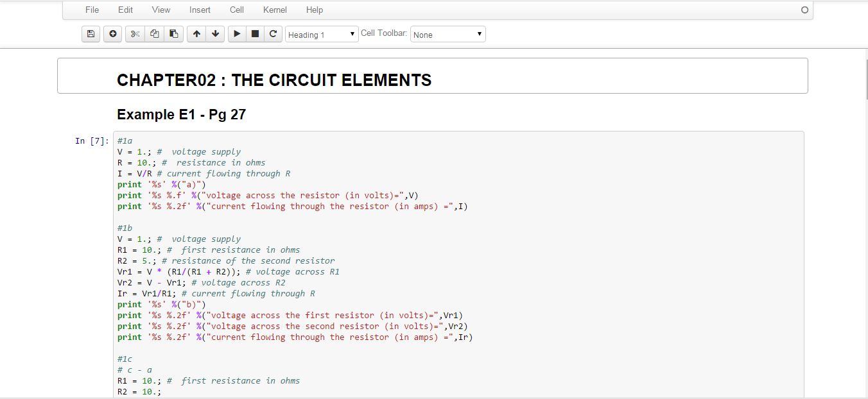The width and height of the screenshot is (868, 399).
Task: Insert a new cell below with the plus icon
Action: click(113, 34)
